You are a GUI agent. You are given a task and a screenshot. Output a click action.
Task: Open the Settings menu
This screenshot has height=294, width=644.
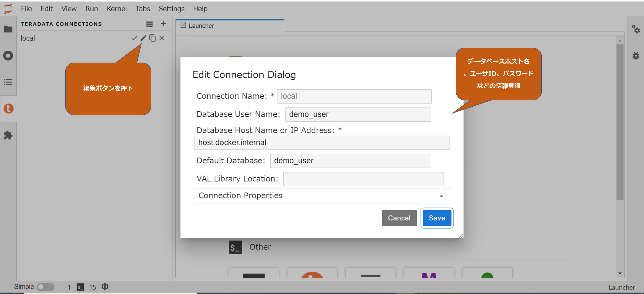tap(172, 9)
